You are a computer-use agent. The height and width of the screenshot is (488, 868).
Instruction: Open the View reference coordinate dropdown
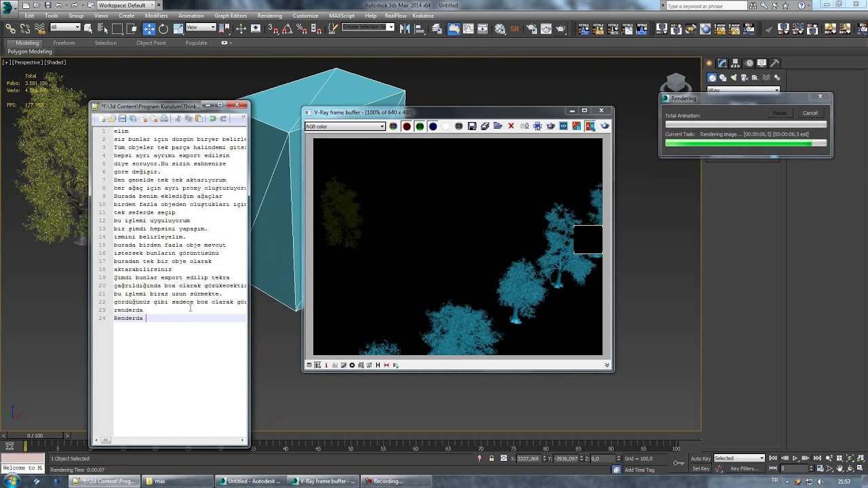coord(201,28)
